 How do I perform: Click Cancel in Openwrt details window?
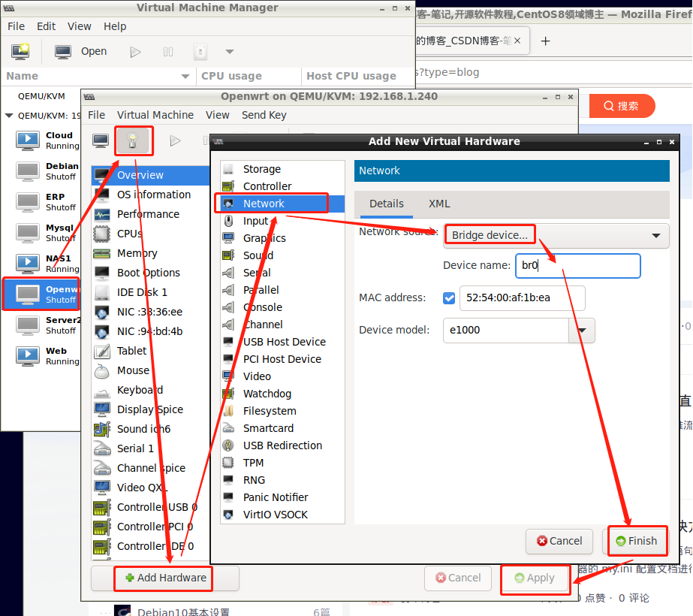(x=458, y=578)
